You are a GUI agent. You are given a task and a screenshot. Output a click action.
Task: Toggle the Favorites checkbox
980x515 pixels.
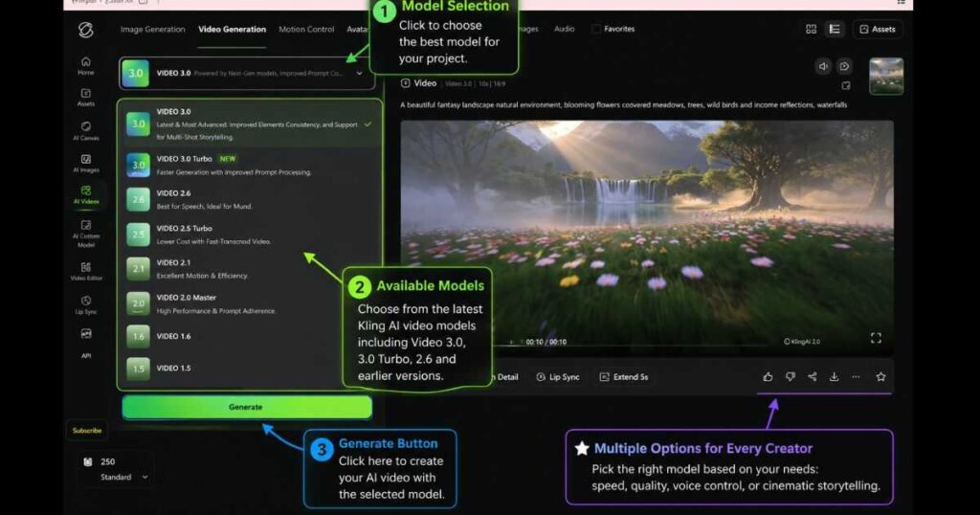pyautogui.click(x=595, y=29)
